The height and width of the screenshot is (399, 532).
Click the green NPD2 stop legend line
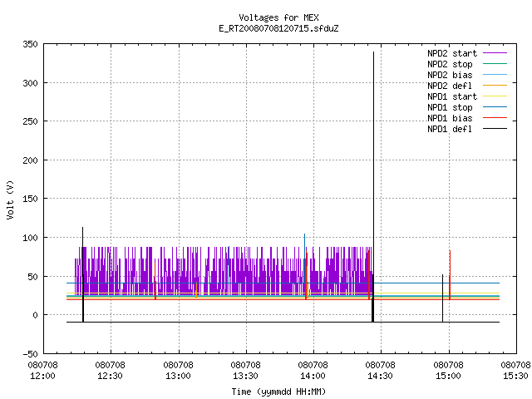495,63
